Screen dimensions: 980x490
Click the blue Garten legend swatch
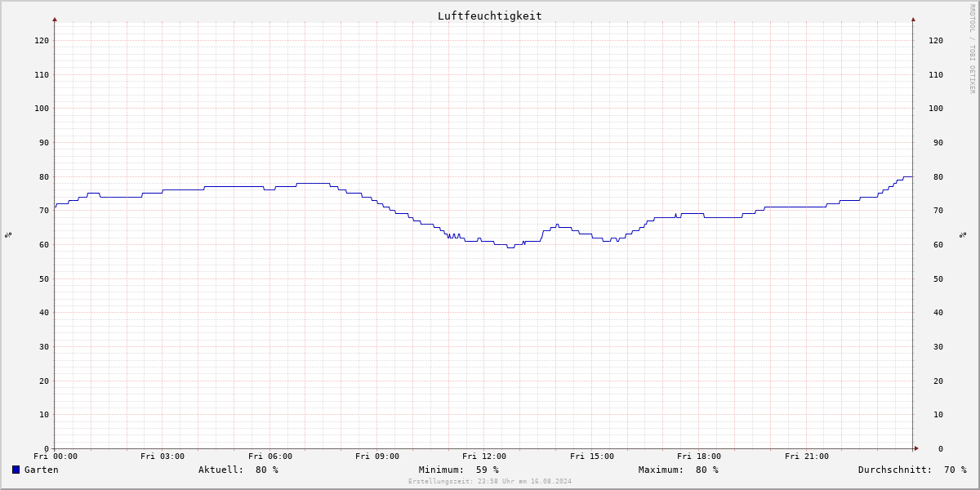(x=16, y=470)
